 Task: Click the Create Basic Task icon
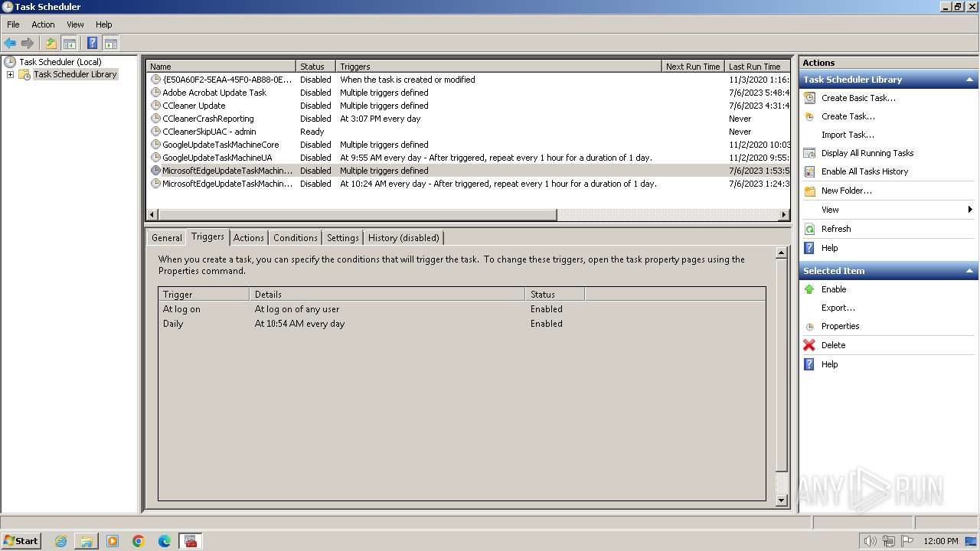[809, 98]
